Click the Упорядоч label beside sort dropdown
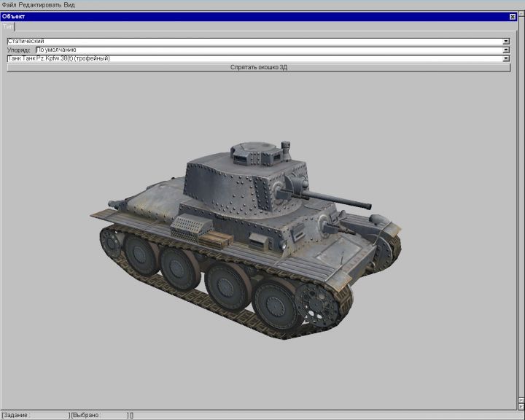Image resolution: width=525 pixels, height=420 pixels. [x=20, y=50]
